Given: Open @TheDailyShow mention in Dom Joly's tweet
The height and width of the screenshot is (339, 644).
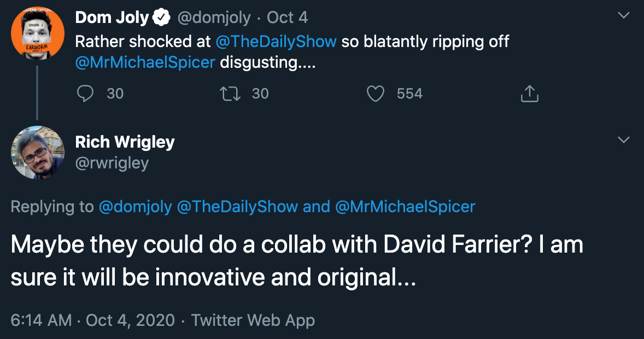Looking at the screenshot, I should [276, 42].
